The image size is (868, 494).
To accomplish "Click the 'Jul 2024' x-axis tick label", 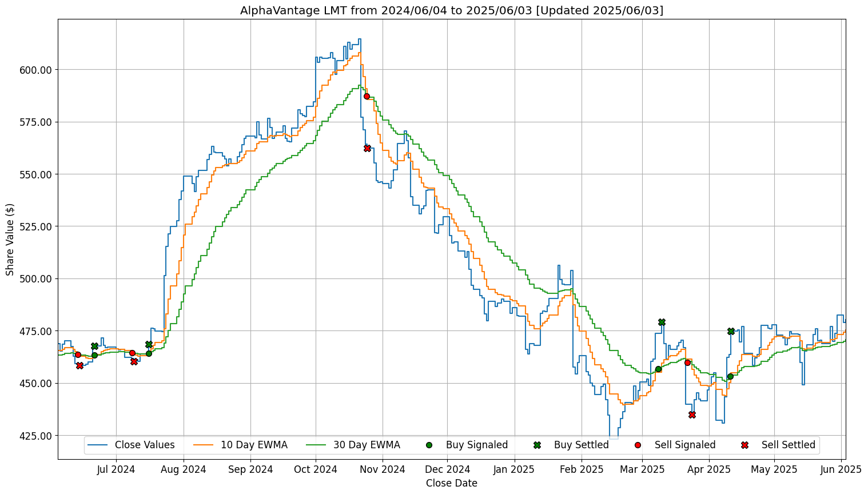I will 116,470.
